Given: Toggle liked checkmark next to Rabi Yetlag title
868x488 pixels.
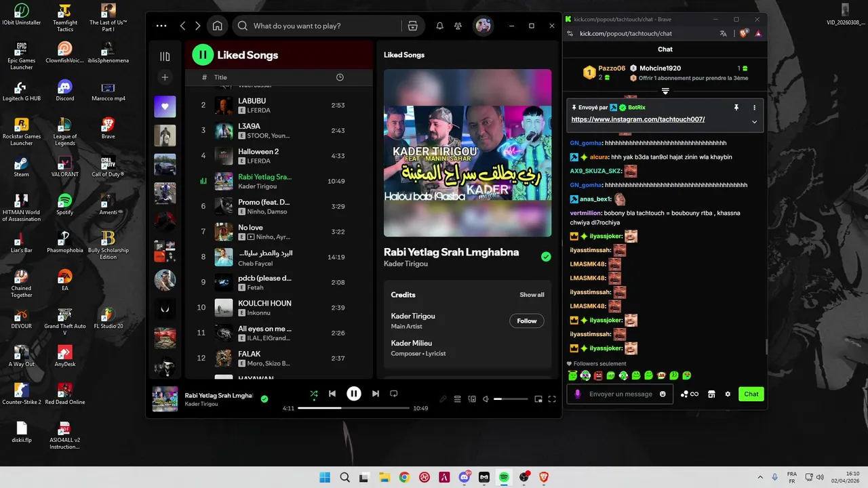Looking at the screenshot, I should [546, 257].
